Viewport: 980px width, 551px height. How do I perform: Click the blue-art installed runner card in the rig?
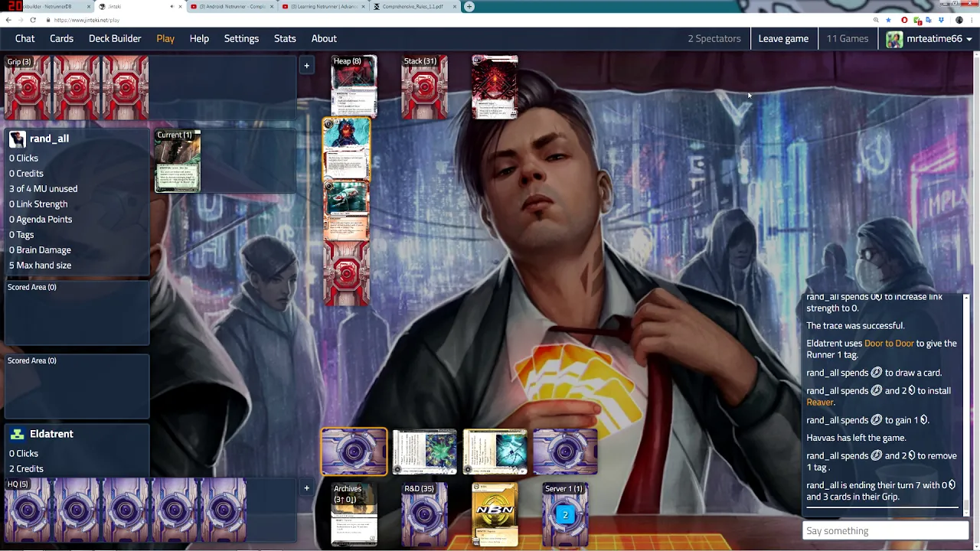[346, 150]
